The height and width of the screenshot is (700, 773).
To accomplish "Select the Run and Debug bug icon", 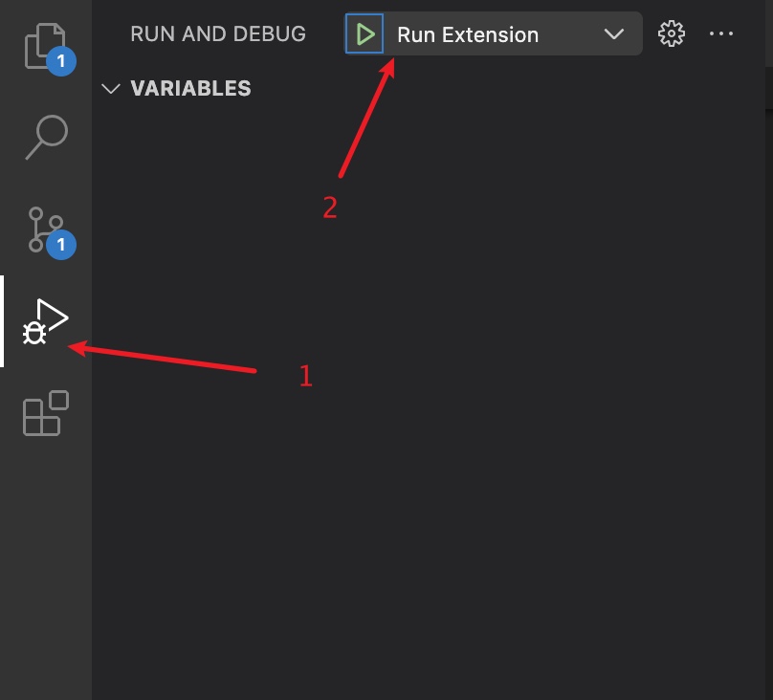I will [x=45, y=321].
